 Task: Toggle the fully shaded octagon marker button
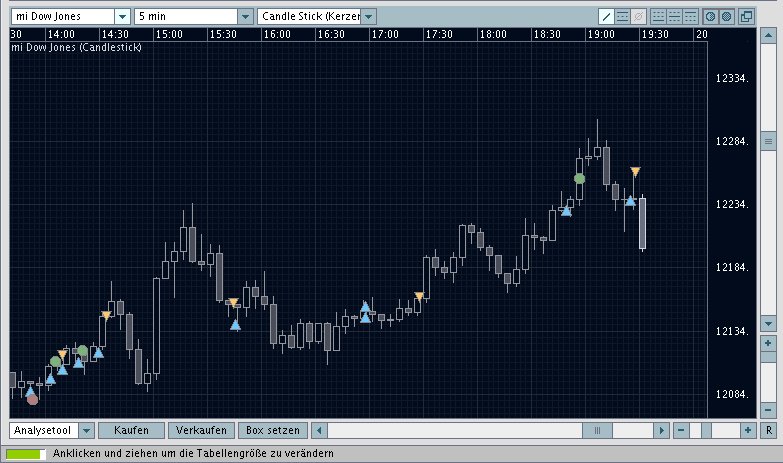tap(727, 16)
